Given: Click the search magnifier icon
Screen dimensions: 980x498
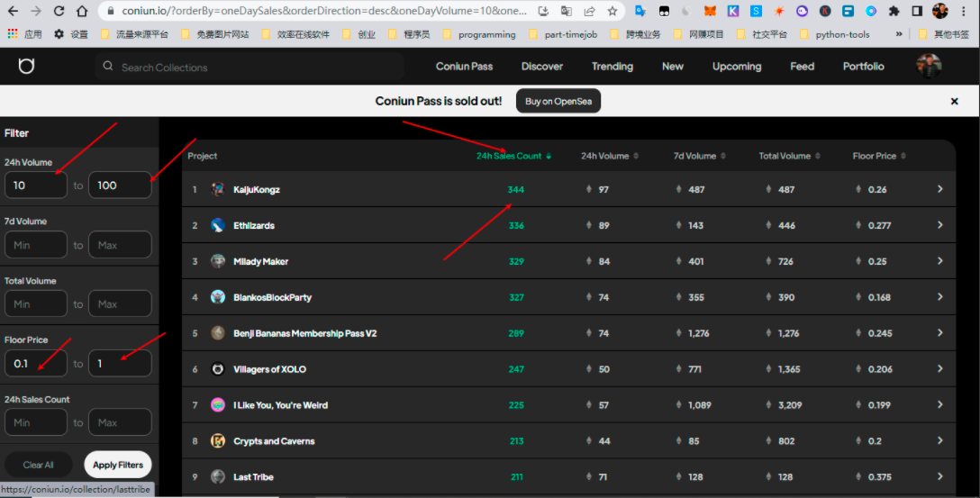Looking at the screenshot, I should [x=109, y=67].
